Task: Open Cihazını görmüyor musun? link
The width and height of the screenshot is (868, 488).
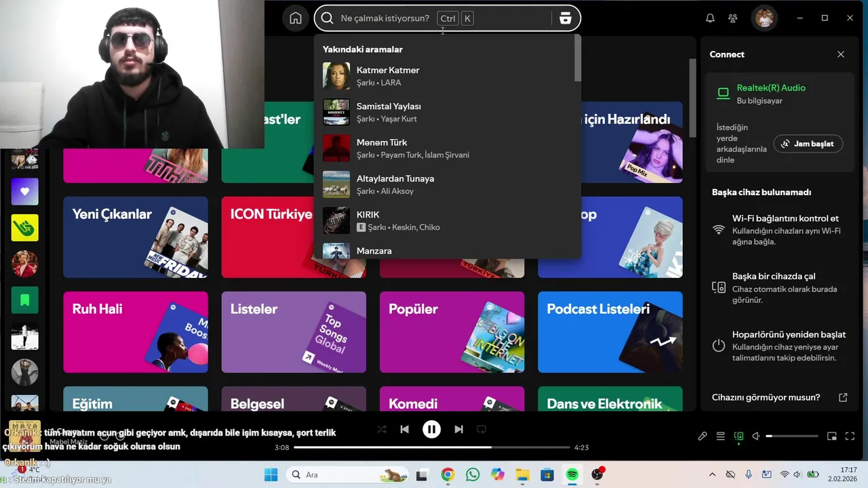Action: 766,397
